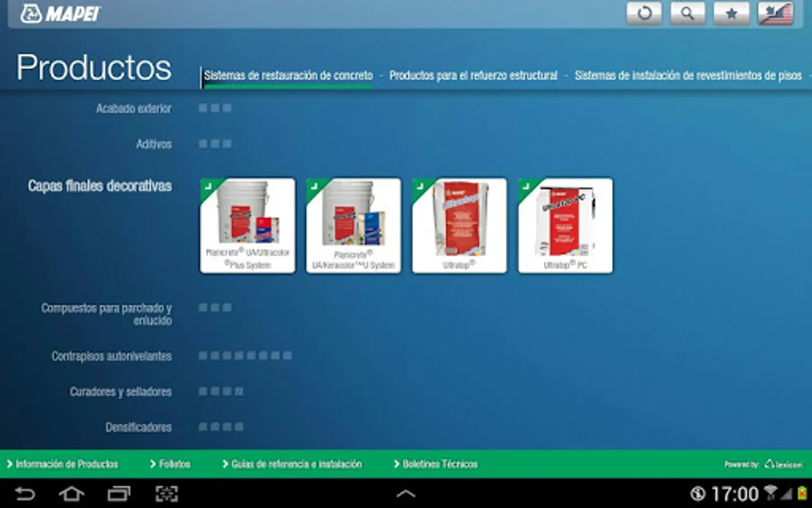Open Boletines Técnicos section

(x=436, y=464)
